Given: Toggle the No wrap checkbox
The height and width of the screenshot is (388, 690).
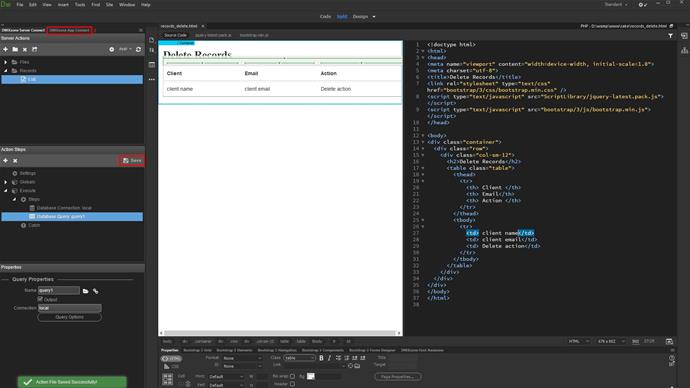Looking at the screenshot, I should click(292, 376).
